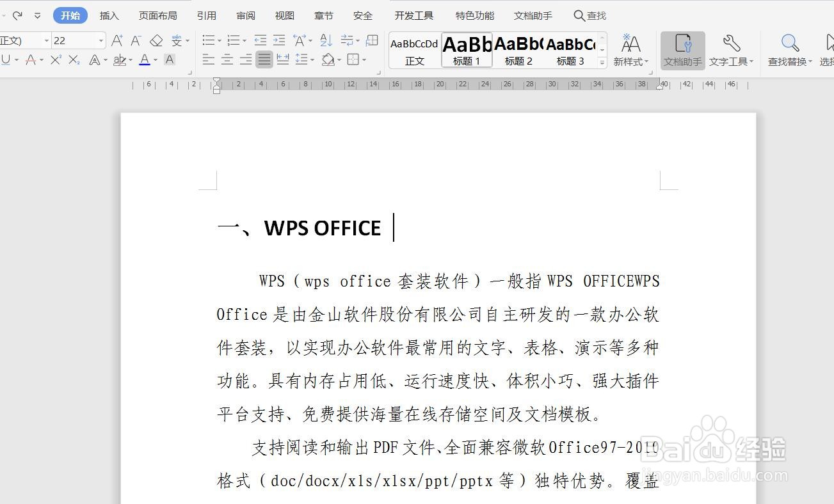Apply blue font color A
Image resolution: width=834 pixels, height=504 pixels.
(145, 60)
